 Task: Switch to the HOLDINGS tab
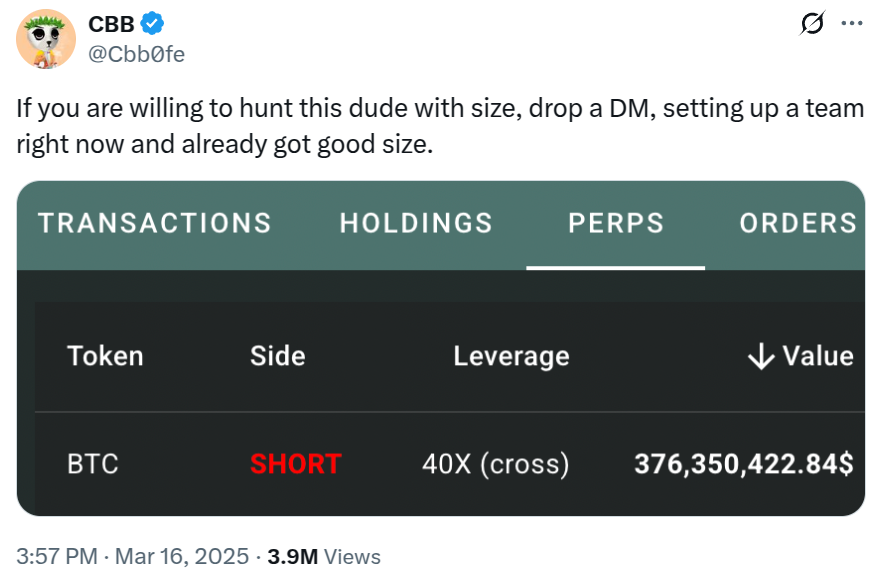(x=416, y=223)
